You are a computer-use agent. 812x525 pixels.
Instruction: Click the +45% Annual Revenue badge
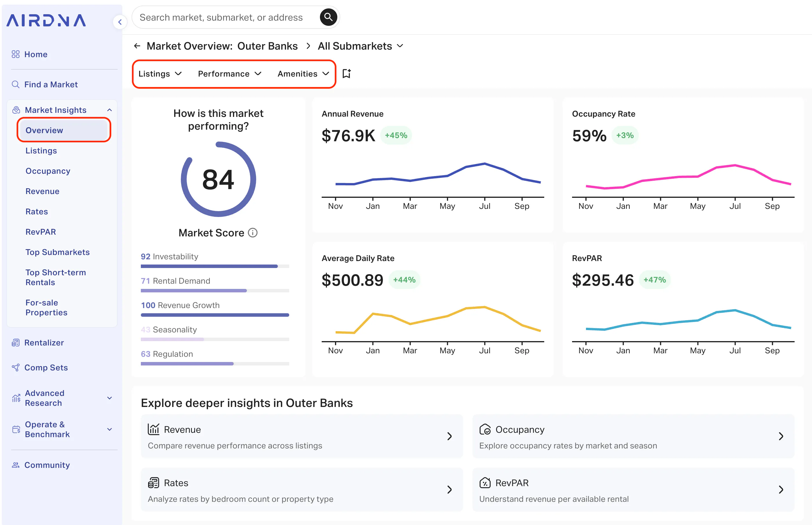396,135
